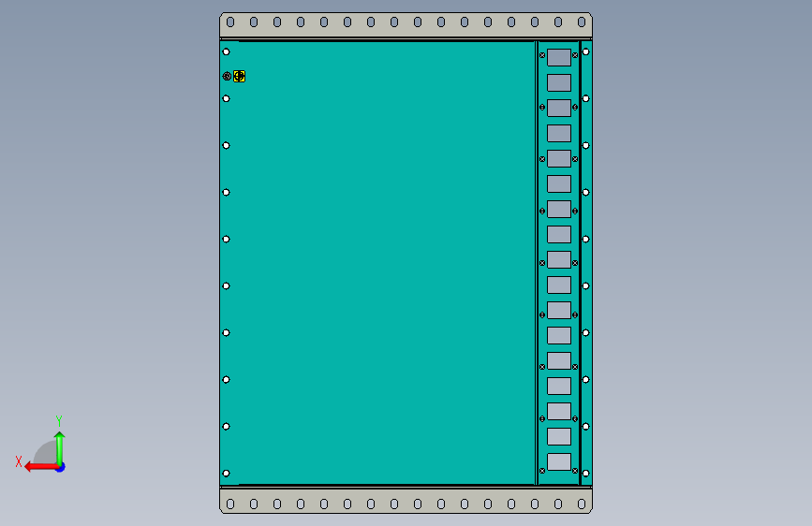The image size is (812, 526).
Task: Click the bottommost rectangular cutout in the right strip
Action: click(559, 461)
